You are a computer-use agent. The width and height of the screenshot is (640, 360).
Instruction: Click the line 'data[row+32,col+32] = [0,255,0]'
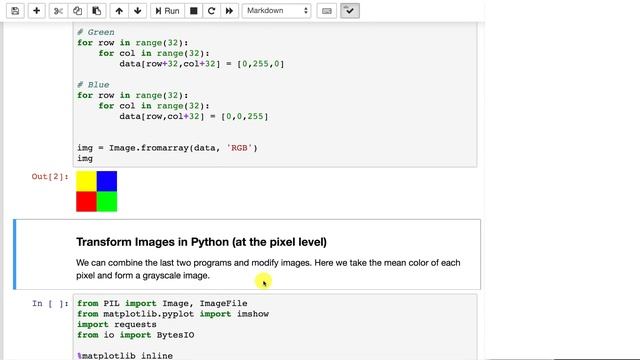(x=202, y=64)
